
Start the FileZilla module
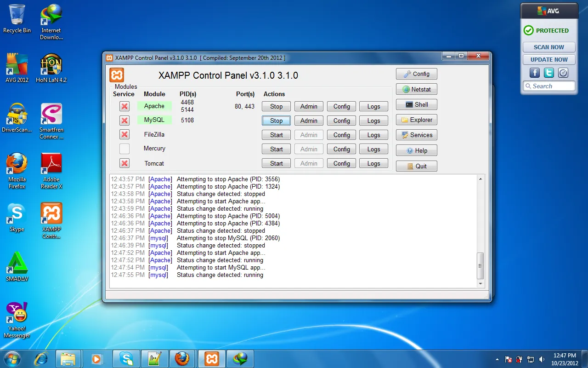[276, 135]
